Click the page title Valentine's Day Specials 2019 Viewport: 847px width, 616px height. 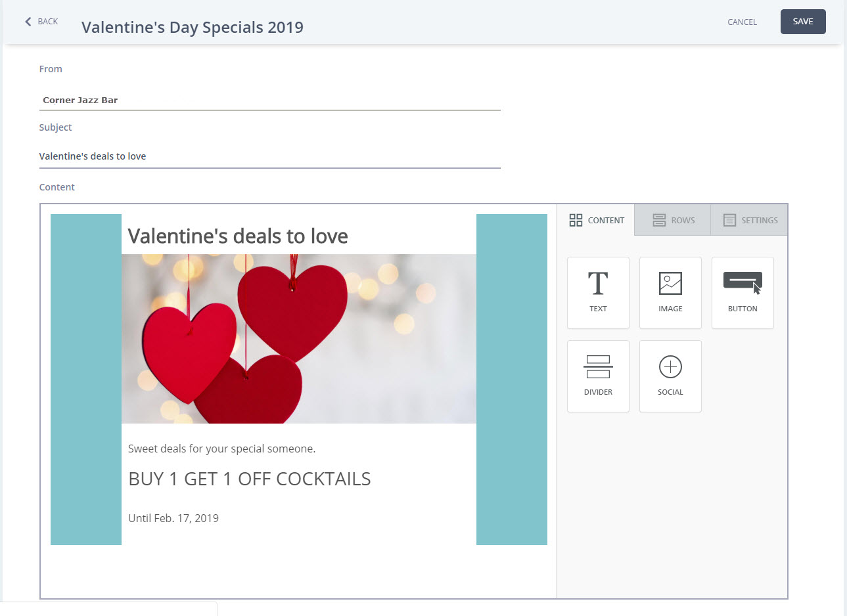(x=193, y=28)
